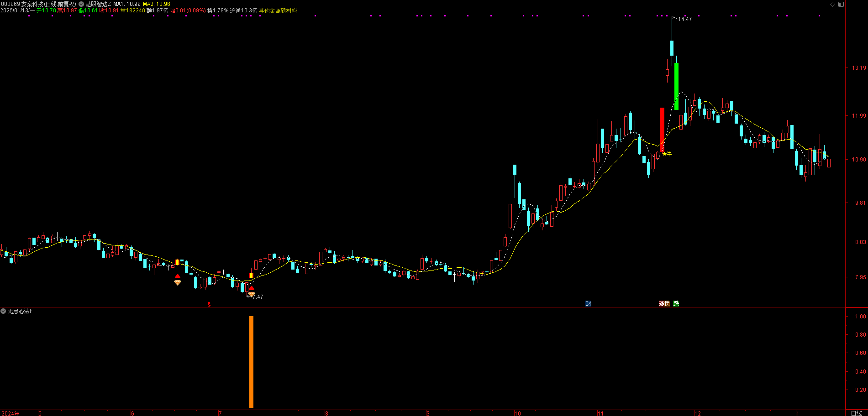Viewport: 868px width, 416px height.
Task: Click the 其他金属新材料 sector link
Action: tap(278, 10)
